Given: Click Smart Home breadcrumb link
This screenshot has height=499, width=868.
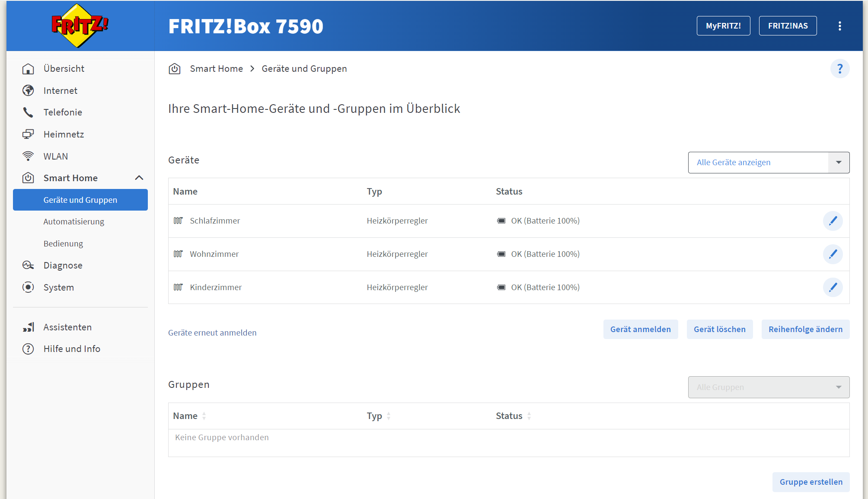Looking at the screenshot, I should 216,69.
